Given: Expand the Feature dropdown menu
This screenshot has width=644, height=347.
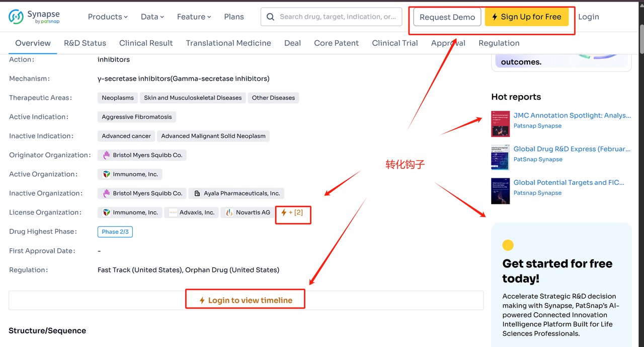Looking at the screenshot, I should (194, 17).
